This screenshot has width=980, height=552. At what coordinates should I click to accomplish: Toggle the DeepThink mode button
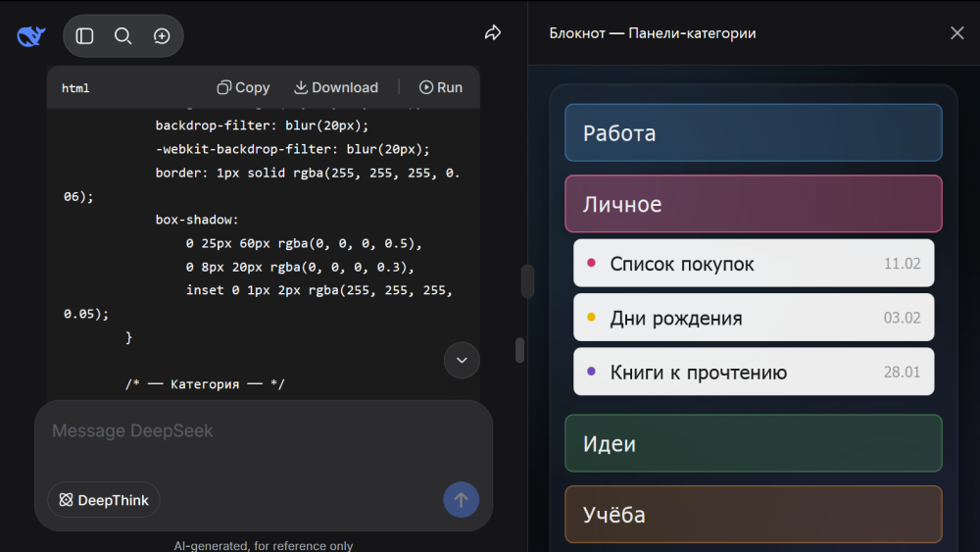coord(104,500)
